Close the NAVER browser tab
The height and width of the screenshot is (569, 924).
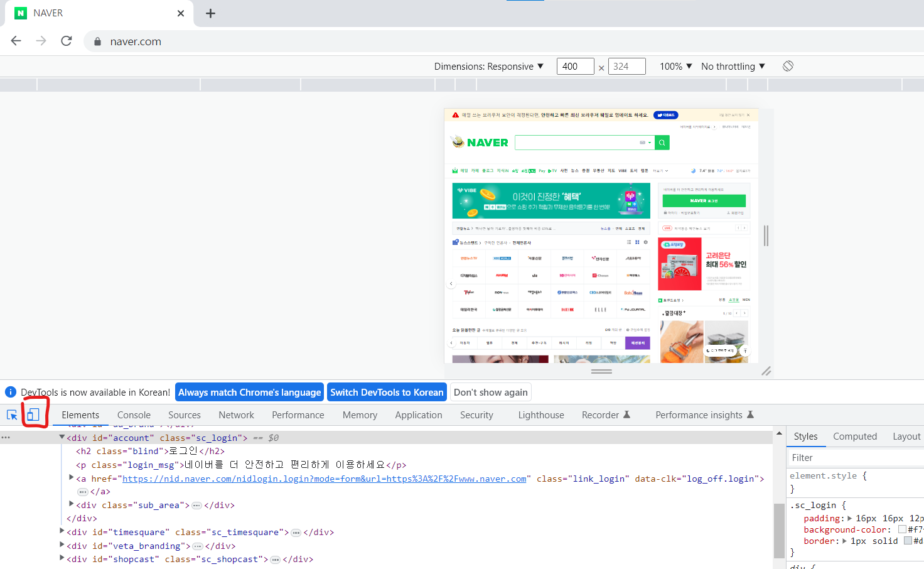pyautogui.click(x=181, y=13)
